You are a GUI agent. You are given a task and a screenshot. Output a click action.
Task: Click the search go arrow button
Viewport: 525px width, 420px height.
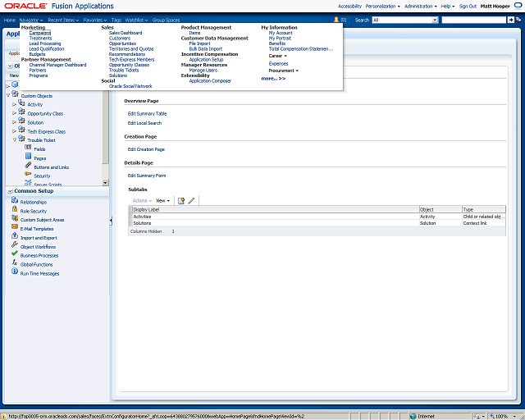510,20
